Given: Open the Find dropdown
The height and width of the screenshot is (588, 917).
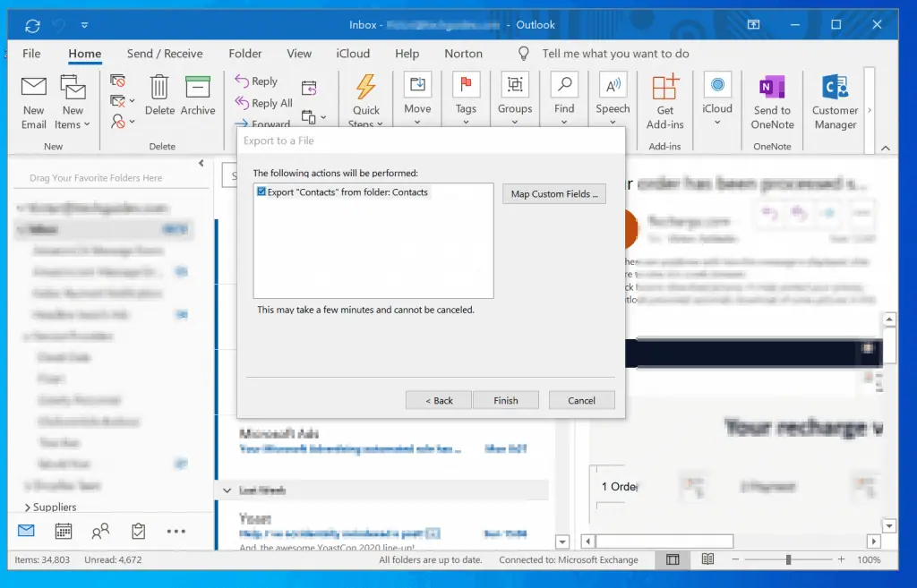Looking at the screenshot, I should (564, 99).
